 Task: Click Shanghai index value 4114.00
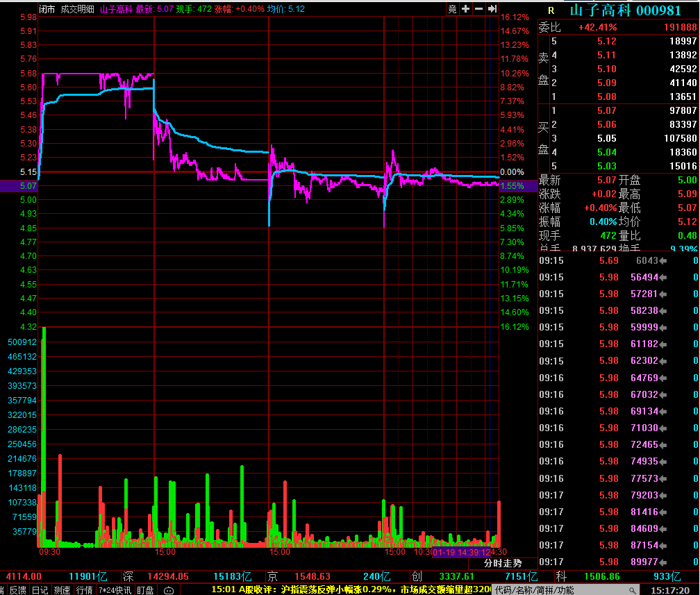click(x=24, y=576)
